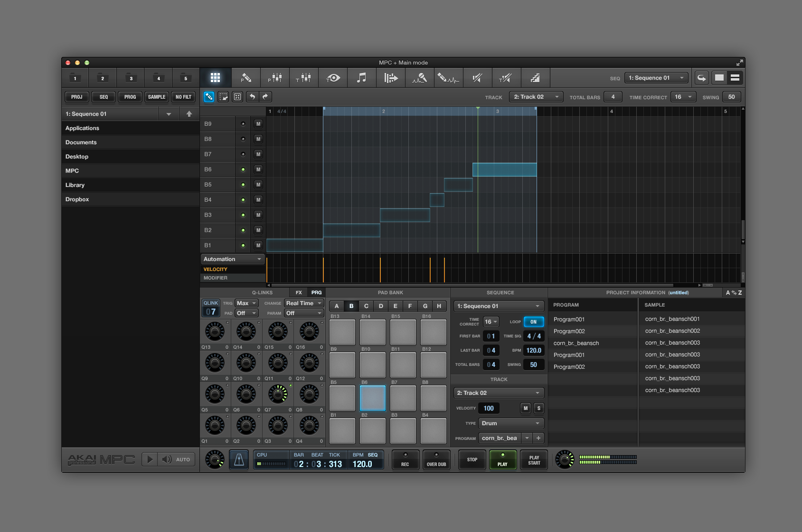Toggle the NO FILT filter button
Screen dimensions: 802x532
click(183, 97)
